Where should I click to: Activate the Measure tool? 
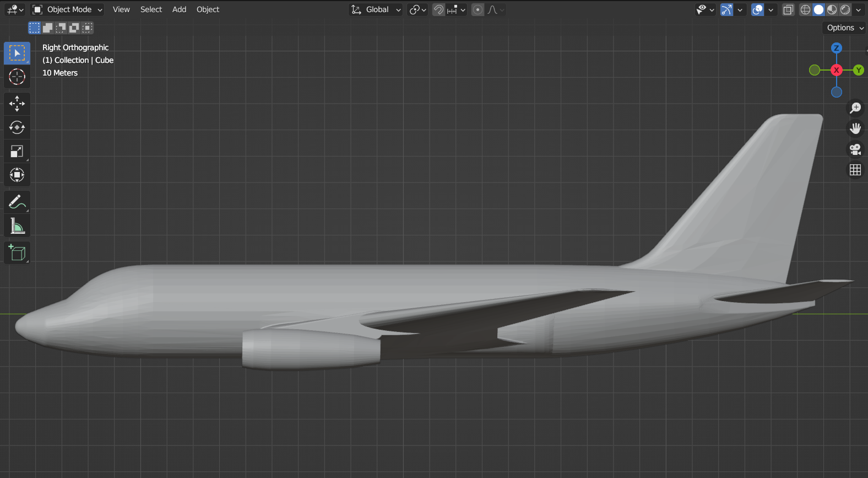click(17, 226)
